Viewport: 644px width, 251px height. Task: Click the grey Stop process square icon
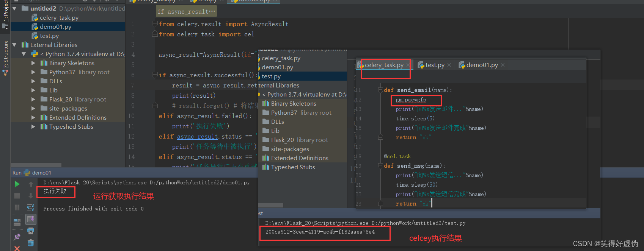coord(17,196)
